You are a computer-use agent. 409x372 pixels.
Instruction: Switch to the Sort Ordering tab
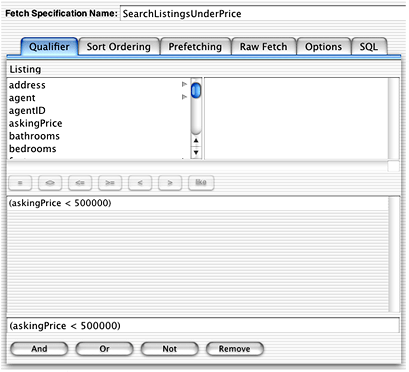tap(119, 47)
